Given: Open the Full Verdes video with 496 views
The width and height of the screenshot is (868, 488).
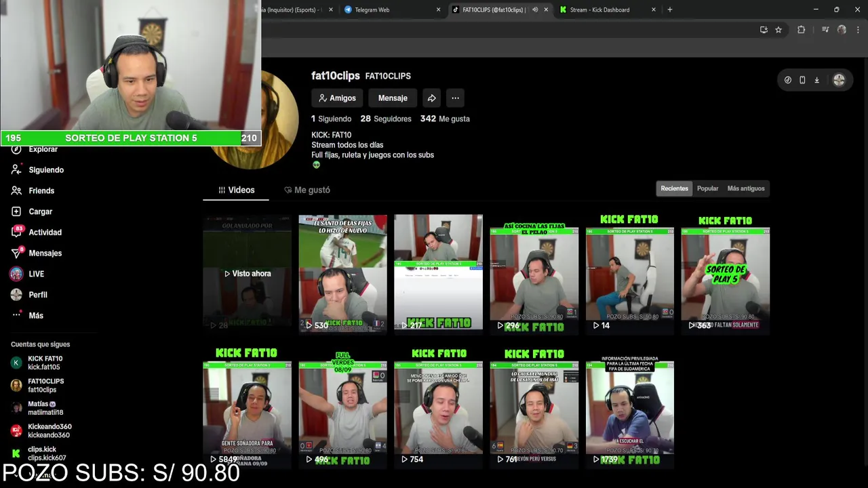Looking at the screenshot, I should [343, 408].
